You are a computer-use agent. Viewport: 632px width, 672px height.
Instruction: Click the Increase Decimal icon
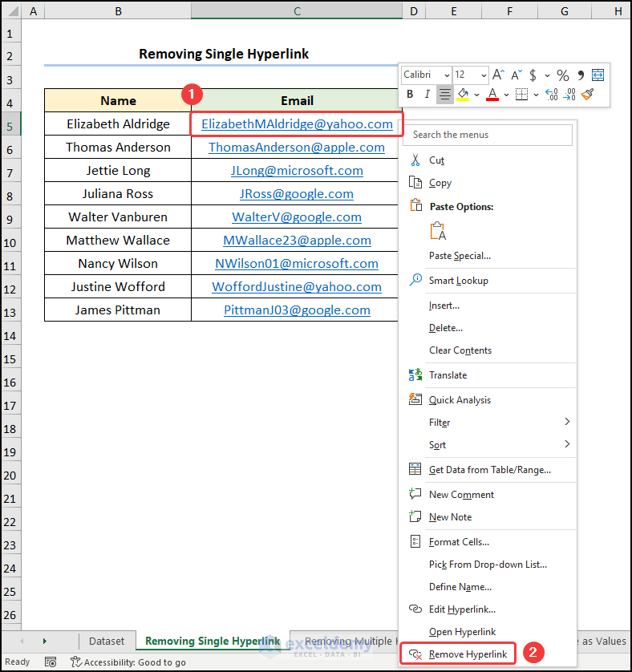[551, 95]
